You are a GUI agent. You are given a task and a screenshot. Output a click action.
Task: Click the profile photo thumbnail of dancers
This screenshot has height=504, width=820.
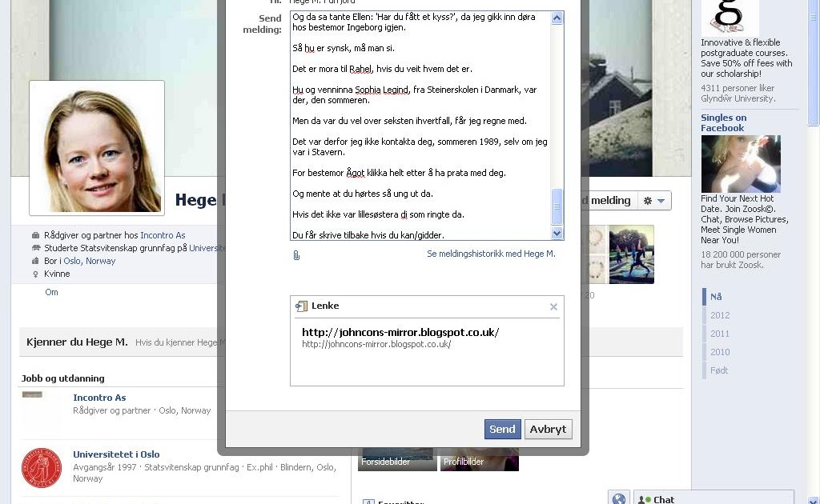(x=631, y=254)
